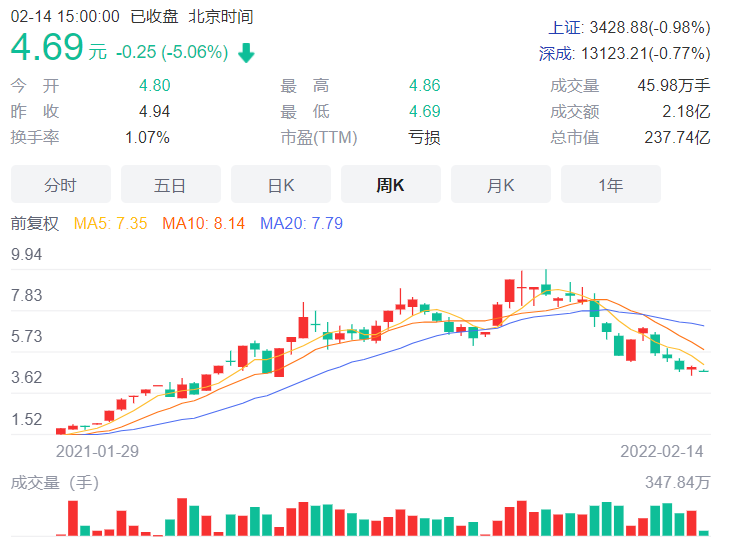The image size is (731, 544).
Task: Click the 前复权 label
Action: pyautogui.click(x=35, y=223)
